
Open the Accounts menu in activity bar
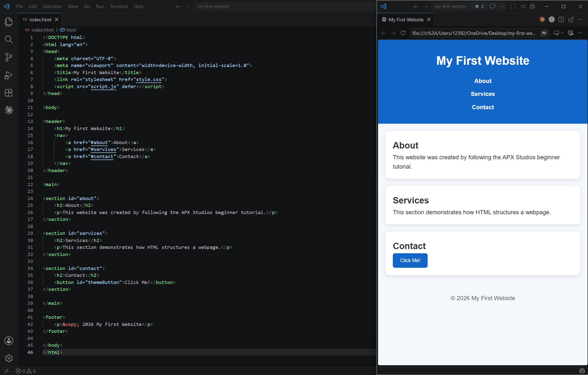click(9, 340)
